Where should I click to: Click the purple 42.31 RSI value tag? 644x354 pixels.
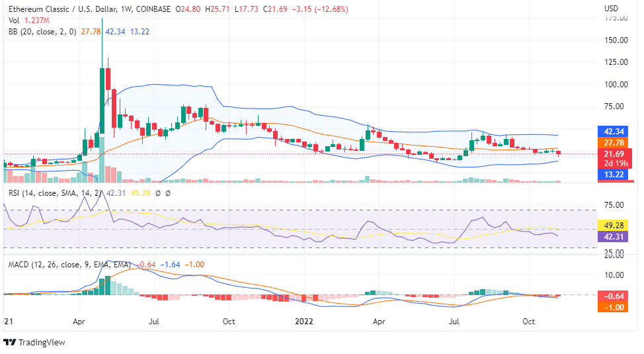(614, 236)
